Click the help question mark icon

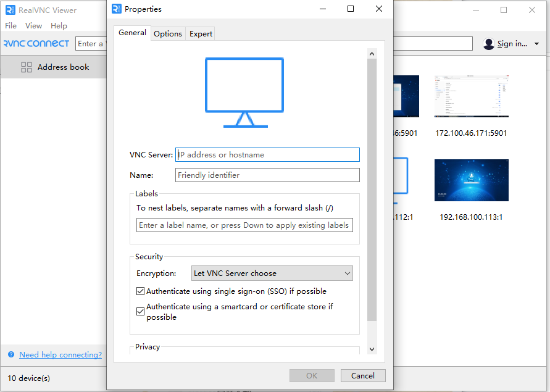click(x=11, y=355)
